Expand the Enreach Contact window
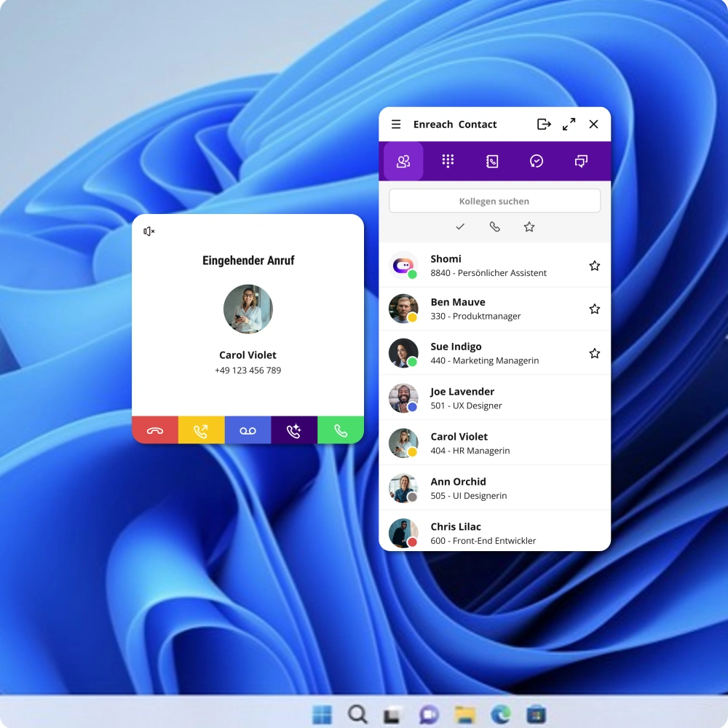 click(x=569, y=124)
